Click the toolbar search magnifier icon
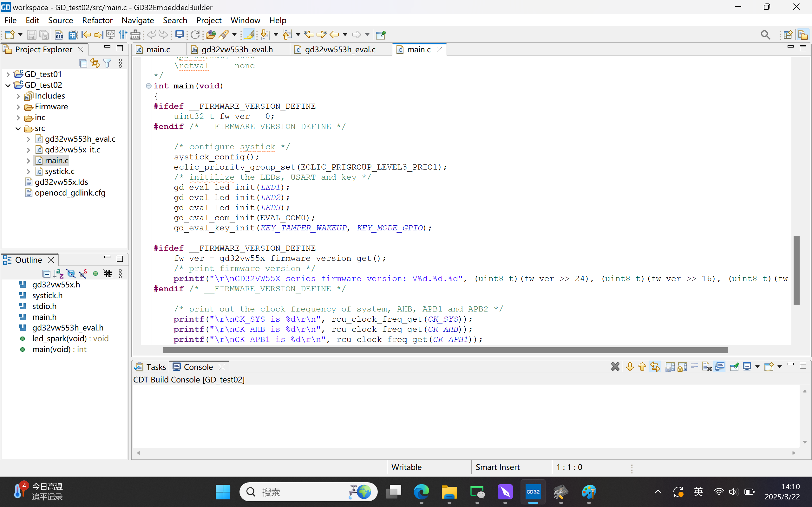812x507 pixels. click(x=765, y=35)
